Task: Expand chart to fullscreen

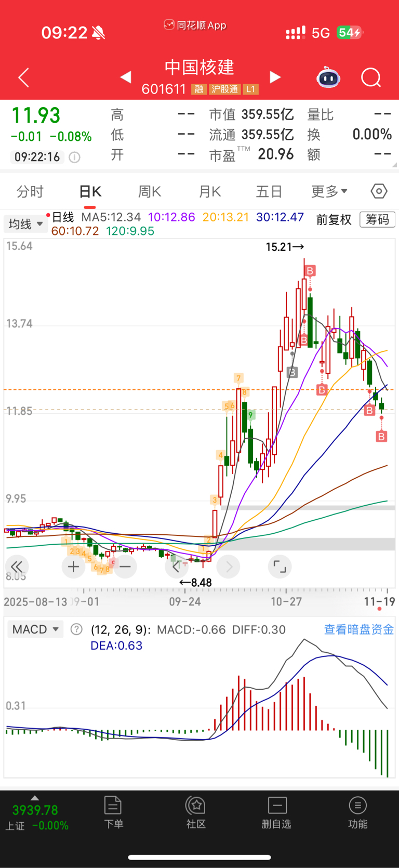Action: [280, 567]
